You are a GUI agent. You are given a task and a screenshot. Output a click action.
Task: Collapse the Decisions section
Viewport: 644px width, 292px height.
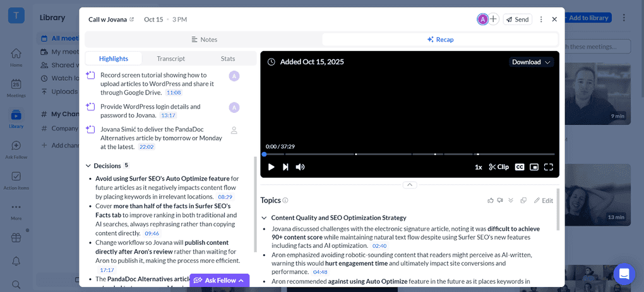pos(88,166)
